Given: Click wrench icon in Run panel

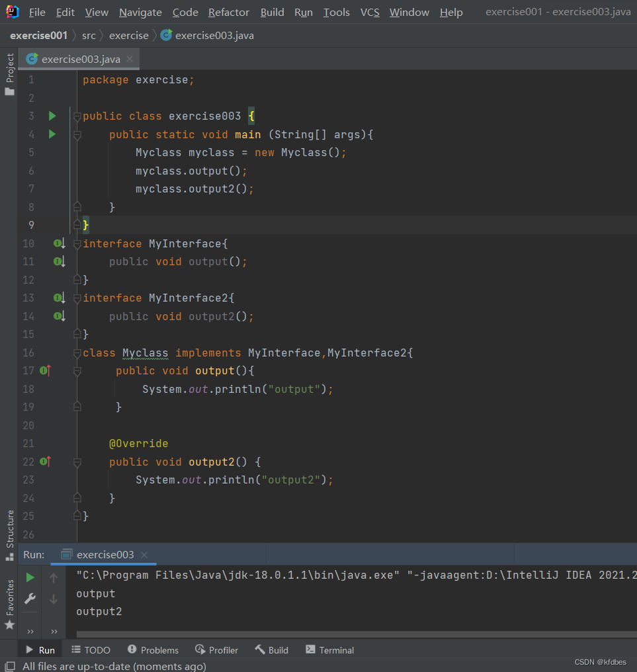Looking at the screenshot, I should (x=30, y=599).
